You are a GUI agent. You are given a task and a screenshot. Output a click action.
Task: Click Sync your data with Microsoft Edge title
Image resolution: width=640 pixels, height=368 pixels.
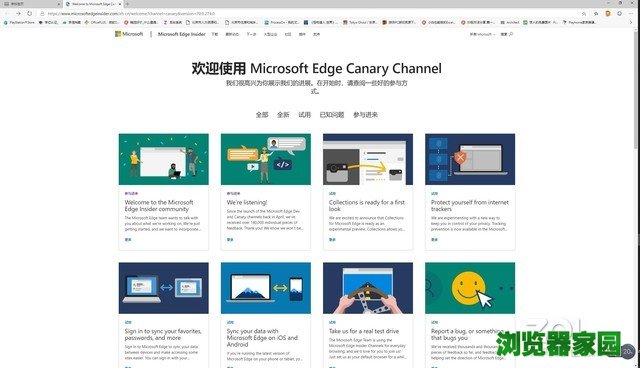point(262,338)
